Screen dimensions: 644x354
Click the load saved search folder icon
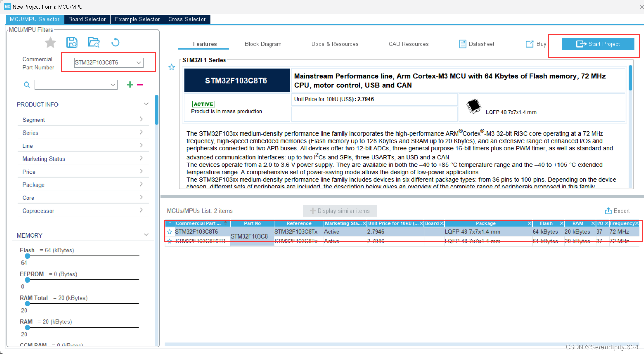pyautogui.click(x=94, y=42)
